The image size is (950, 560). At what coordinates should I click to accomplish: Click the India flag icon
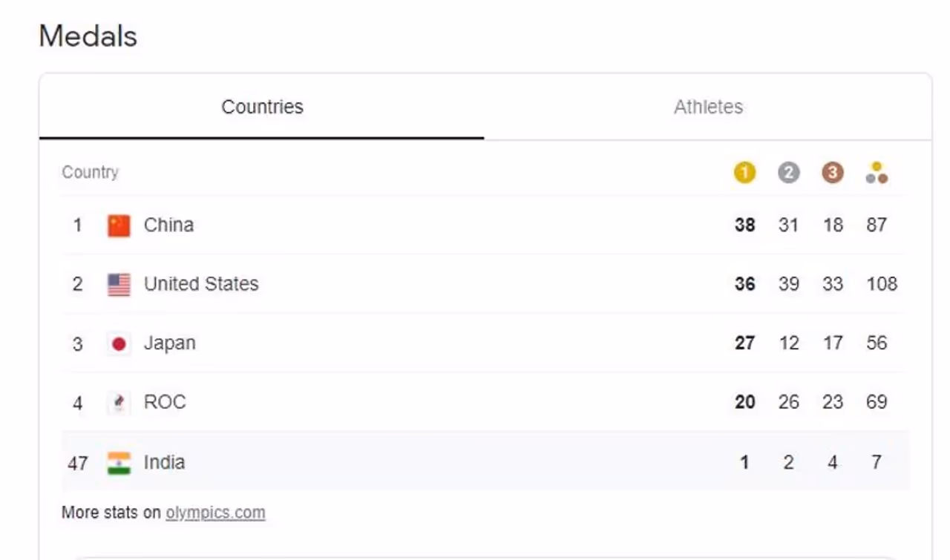(x=119, y=463)
